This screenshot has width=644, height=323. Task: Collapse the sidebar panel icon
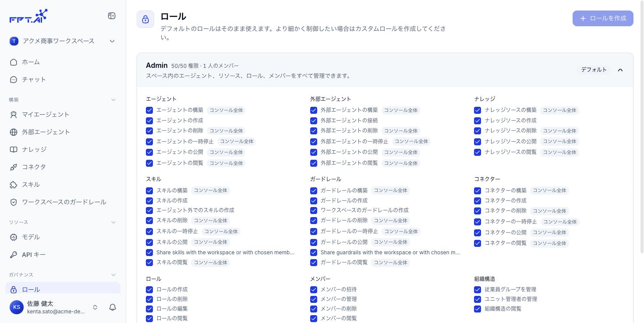pyautogui.click(x=112, y=16)
